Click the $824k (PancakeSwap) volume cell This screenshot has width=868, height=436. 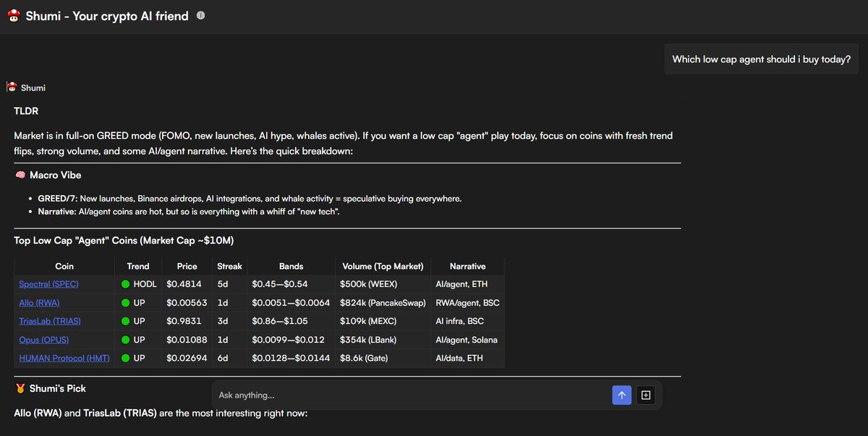pyautogui.click(x=383, y=303)
